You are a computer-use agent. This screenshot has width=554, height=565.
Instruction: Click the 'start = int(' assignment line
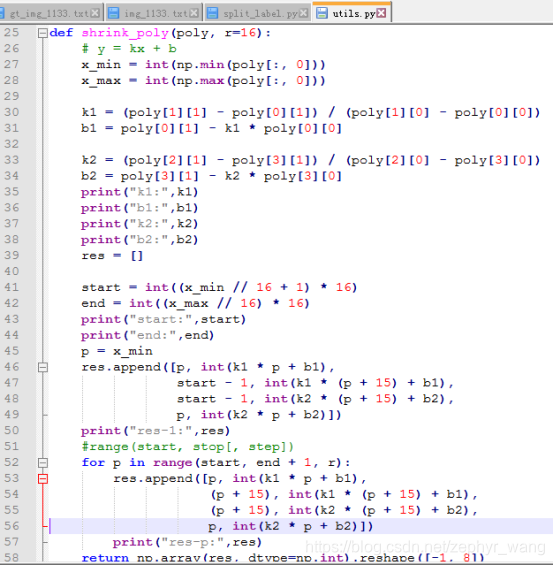click(219, 288)
